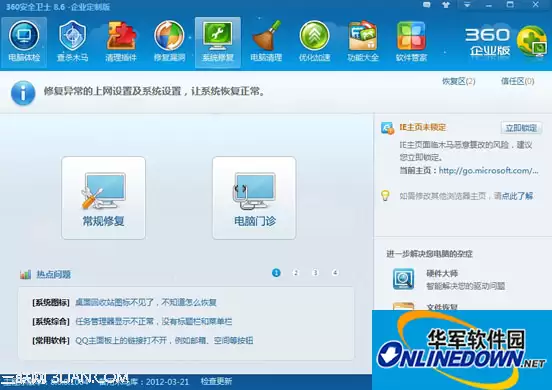552x390 pixels.
Task: Start 常规修复 routine repair tile
Action: tap(104, 198)
